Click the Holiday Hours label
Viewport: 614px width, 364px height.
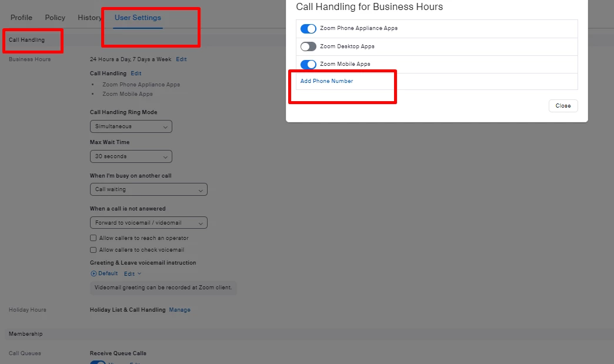pyautogui.click(x=28, y=309)
